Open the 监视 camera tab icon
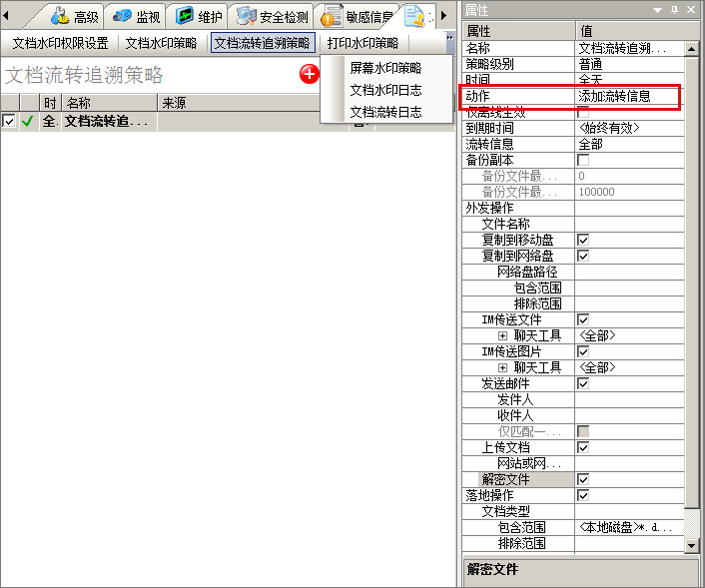Screen dimensions: 705x588 (x=122, y=16)
